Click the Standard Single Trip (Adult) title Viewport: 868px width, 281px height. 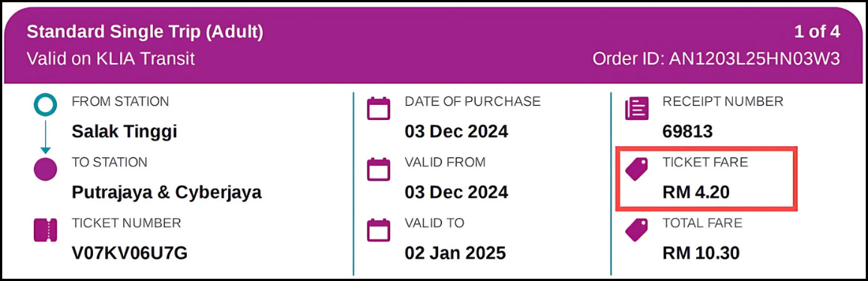(145, 33)
